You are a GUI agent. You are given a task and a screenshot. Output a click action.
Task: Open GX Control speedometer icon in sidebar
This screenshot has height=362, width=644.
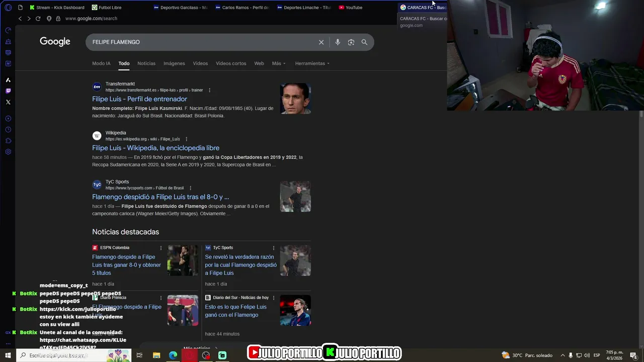pos(8,30)
